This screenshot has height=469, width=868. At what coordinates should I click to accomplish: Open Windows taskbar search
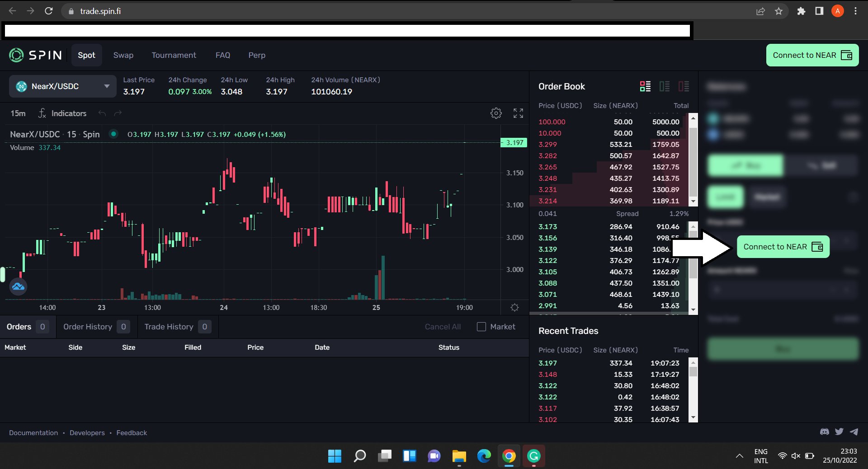(360, 456)
